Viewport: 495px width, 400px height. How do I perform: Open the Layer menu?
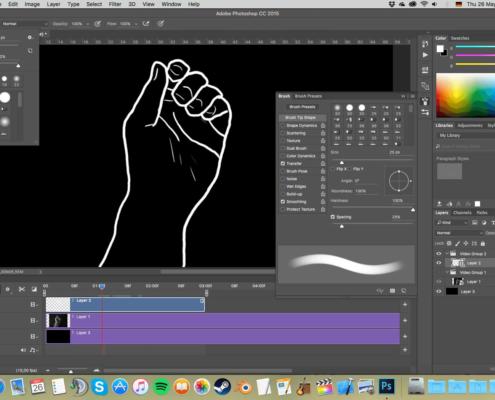[x=53, y=4]
